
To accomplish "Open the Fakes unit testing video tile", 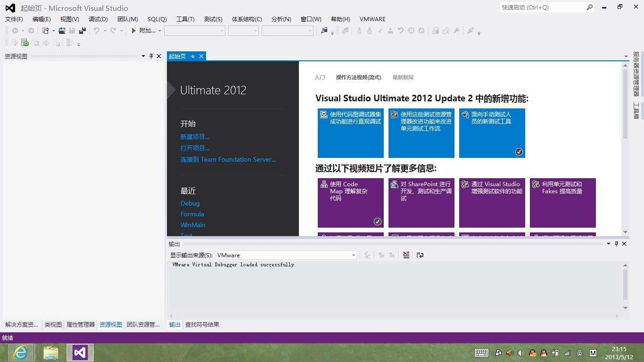I will click(x=563, y=203).
